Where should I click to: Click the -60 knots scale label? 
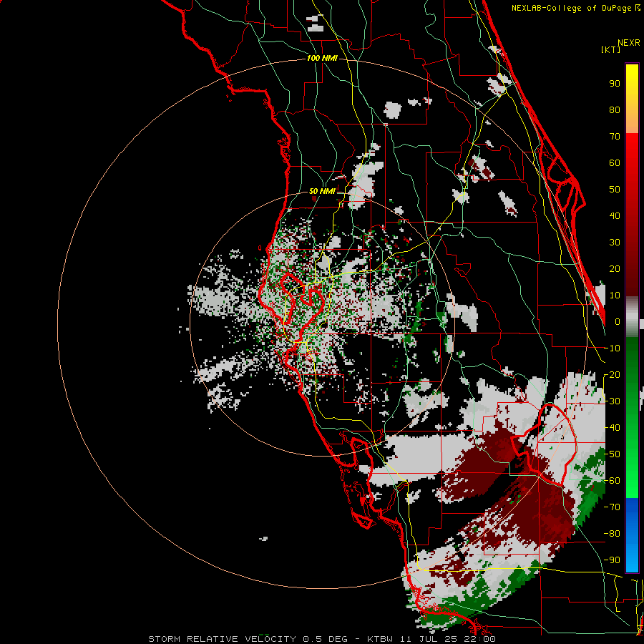click(612, 481)
